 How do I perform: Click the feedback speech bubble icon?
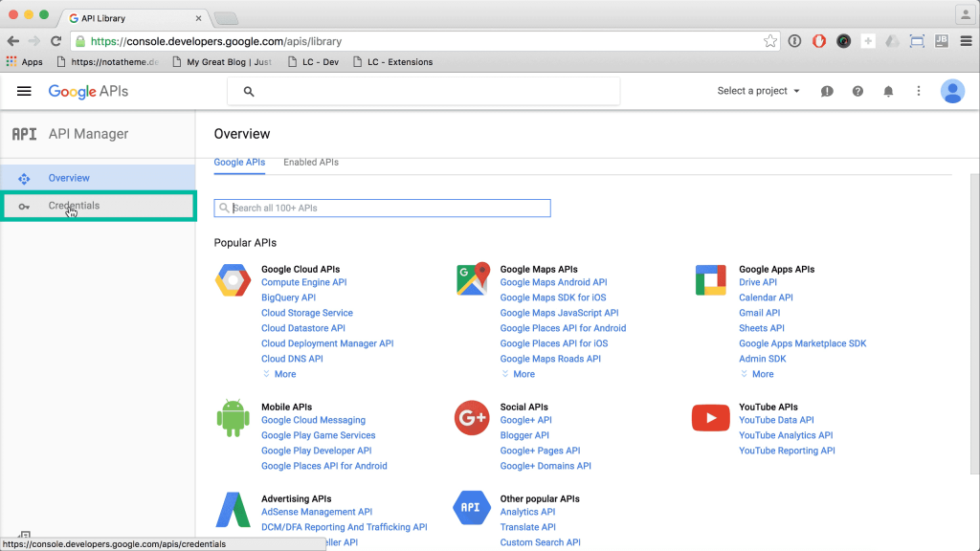point(827,91)
